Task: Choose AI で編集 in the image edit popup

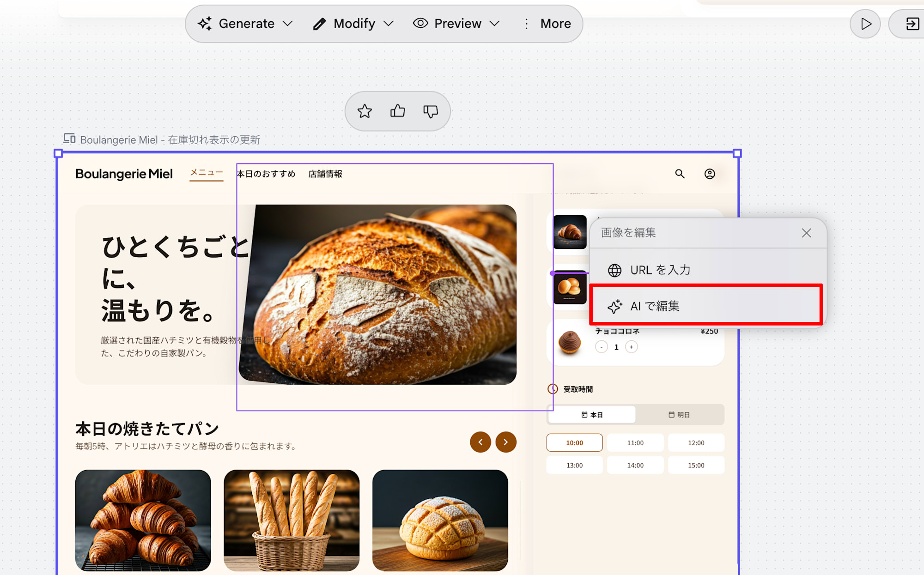Action: pos(655,306)
